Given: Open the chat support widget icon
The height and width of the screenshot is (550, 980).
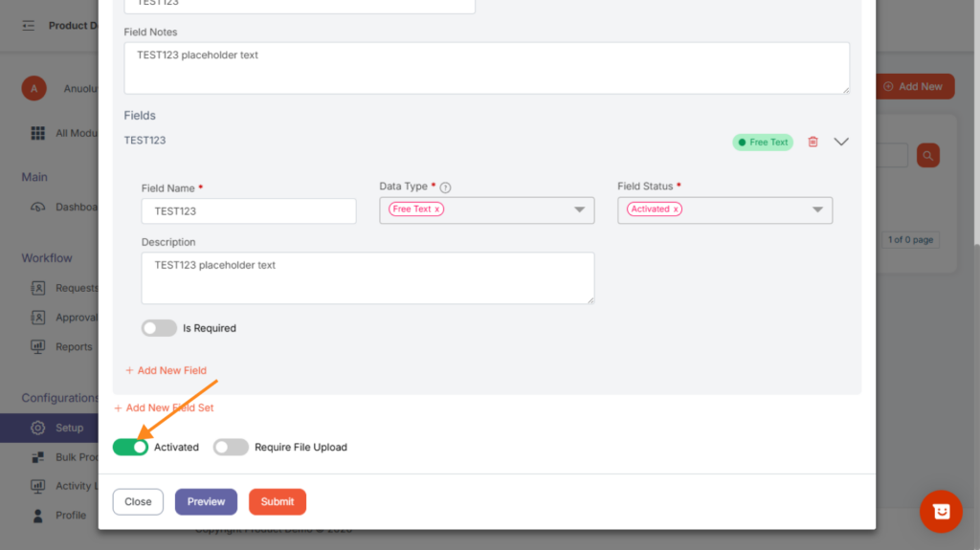Looking at the screenshot, I should pos(940,512).
